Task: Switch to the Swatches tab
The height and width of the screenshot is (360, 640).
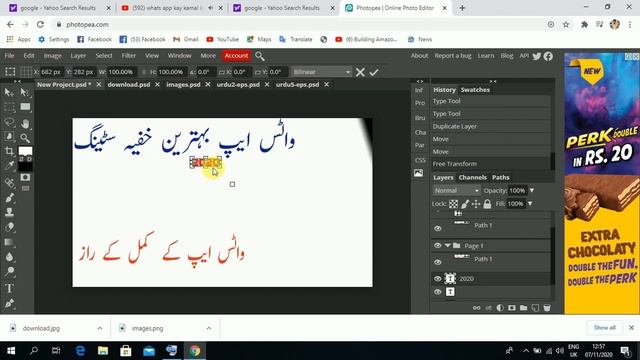Action: tap(475, 90)
